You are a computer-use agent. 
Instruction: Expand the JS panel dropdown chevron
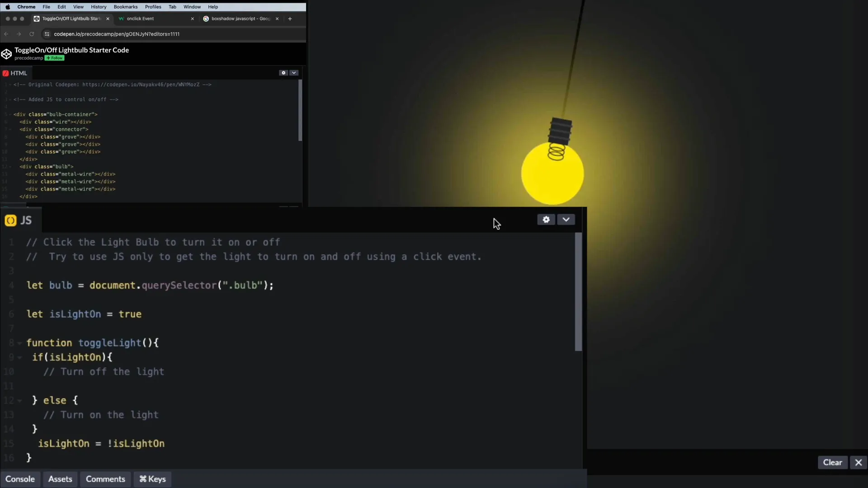point(566,219)
